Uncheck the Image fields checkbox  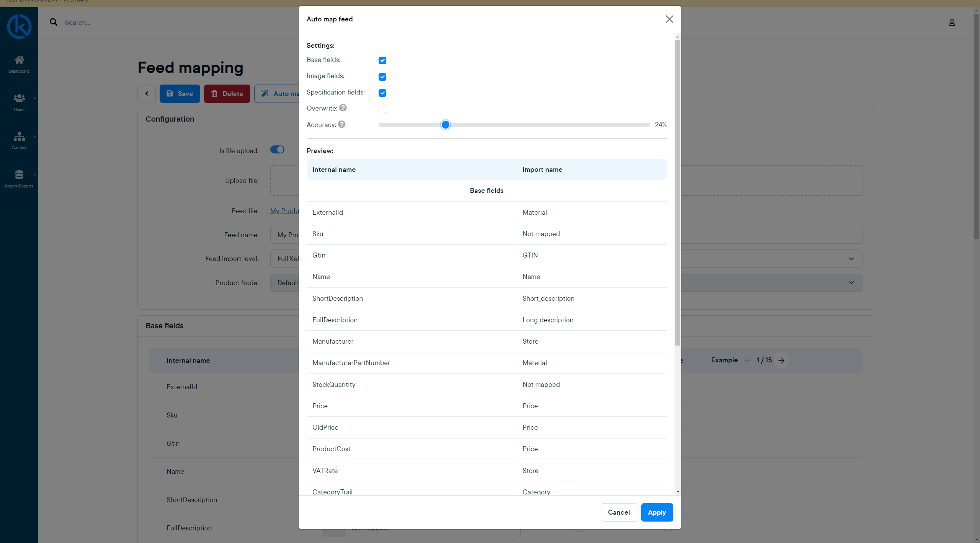click(382, 77)
